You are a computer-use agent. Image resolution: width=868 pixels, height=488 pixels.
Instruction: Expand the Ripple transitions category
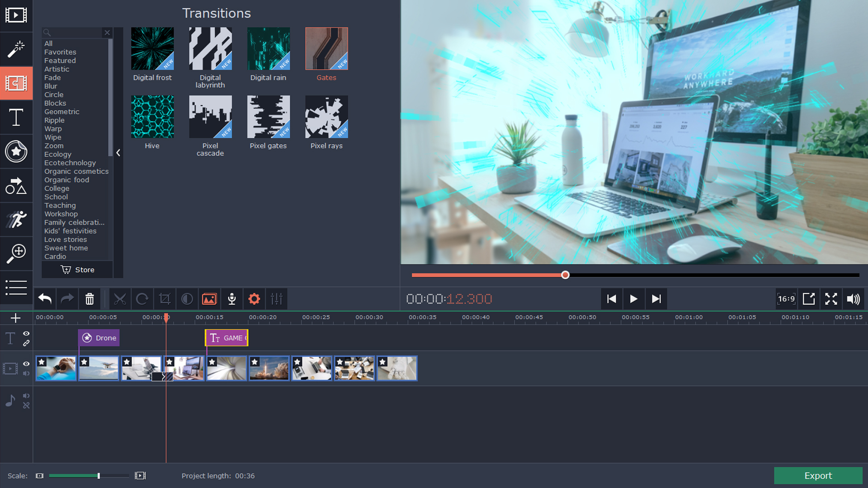[x=54, y=120]
